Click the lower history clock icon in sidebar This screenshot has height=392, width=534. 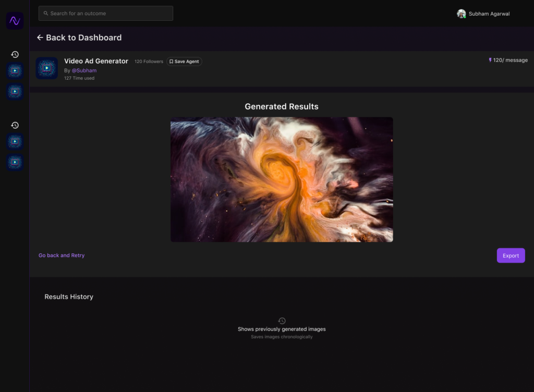pyautogui.click(x=15, y=125)
